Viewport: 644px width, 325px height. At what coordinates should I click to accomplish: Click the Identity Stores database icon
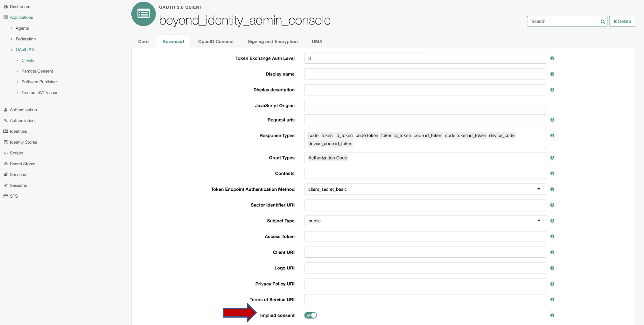point(5,142)
